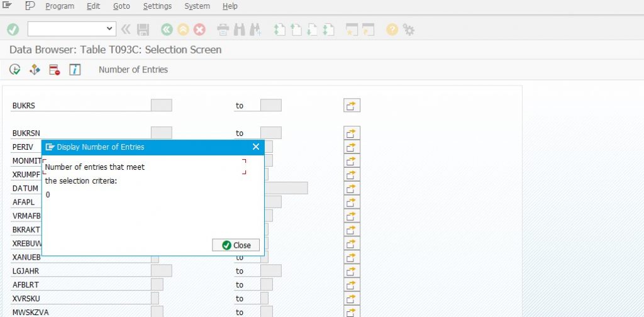Click the LGJAHR to-value input field
The height and width of the screenshot is (317, 644).
[x=271, y=270]
